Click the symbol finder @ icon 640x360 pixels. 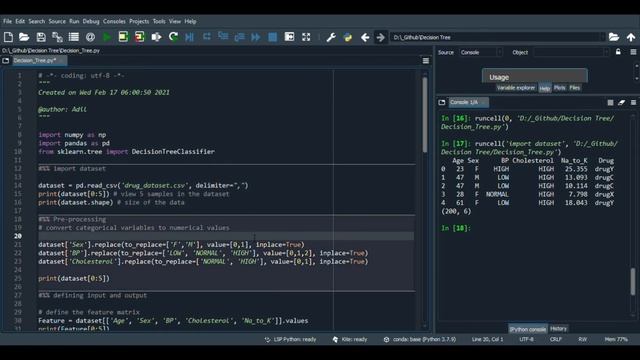(91, 37)
